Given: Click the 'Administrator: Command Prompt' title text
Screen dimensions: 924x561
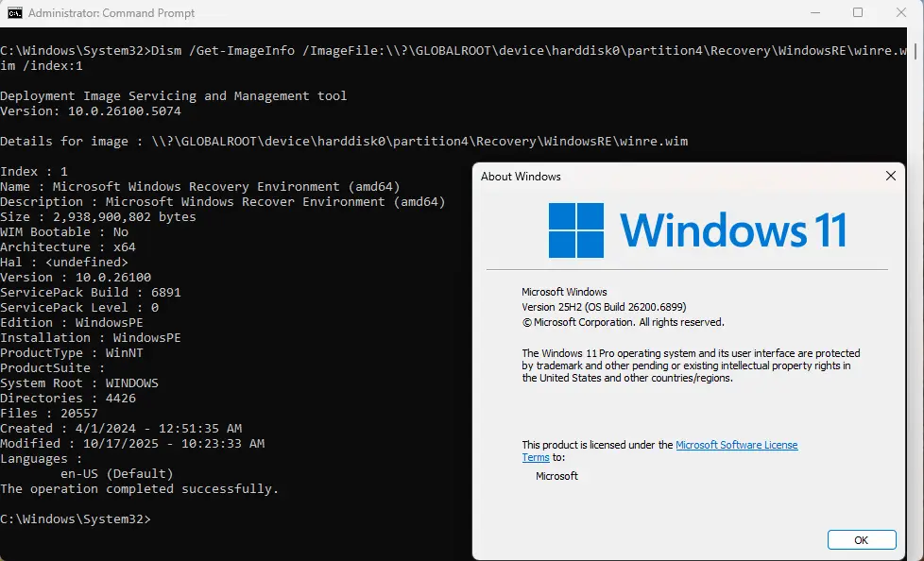Looking at the screenshot, I should pos(111,13).
